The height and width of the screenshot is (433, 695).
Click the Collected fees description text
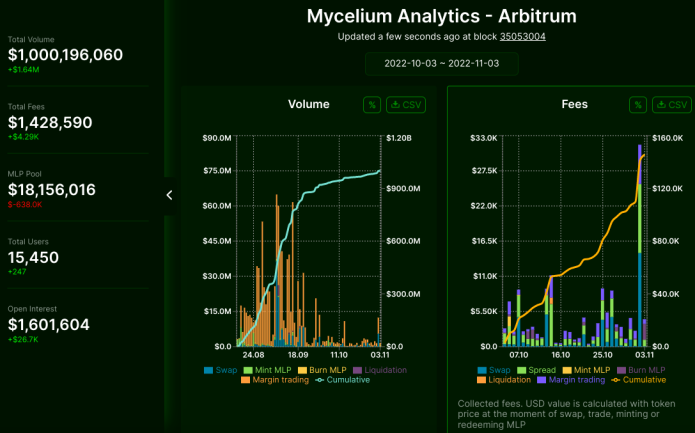566,414
